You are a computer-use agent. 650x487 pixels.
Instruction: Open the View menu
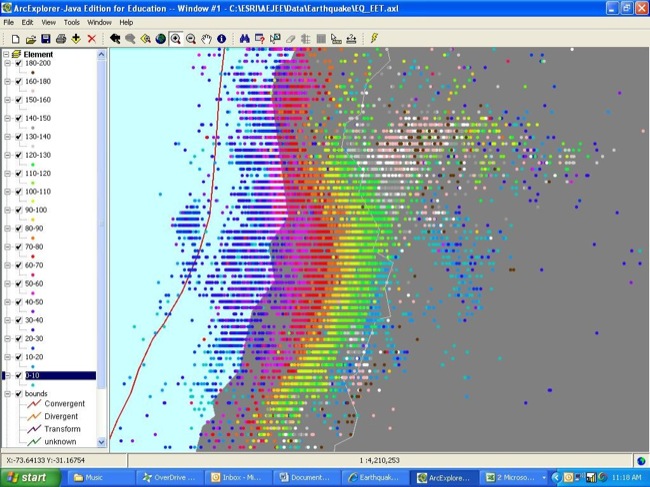[48, 21]
